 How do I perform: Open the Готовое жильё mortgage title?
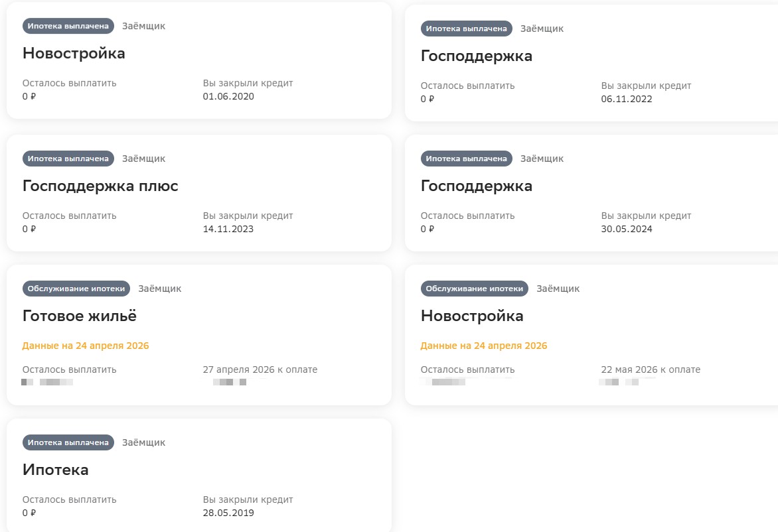[x=80, y=316]
